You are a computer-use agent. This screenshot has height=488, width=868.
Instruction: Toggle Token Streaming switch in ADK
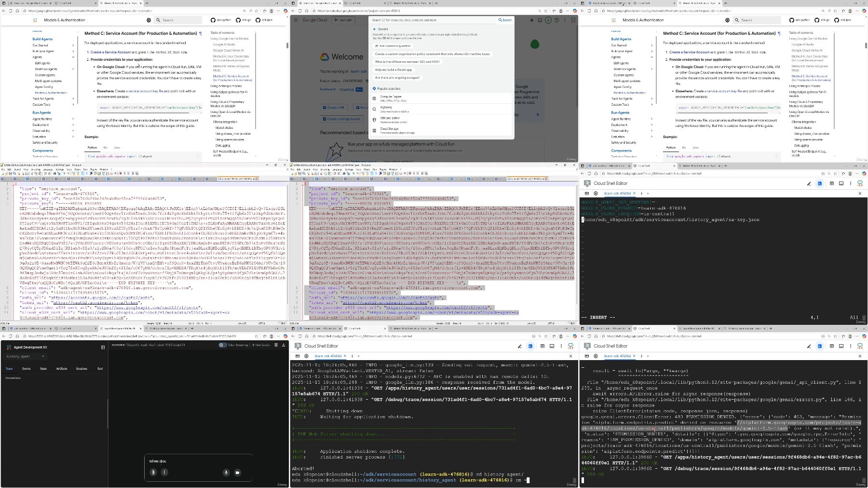[x=222, y=345]
